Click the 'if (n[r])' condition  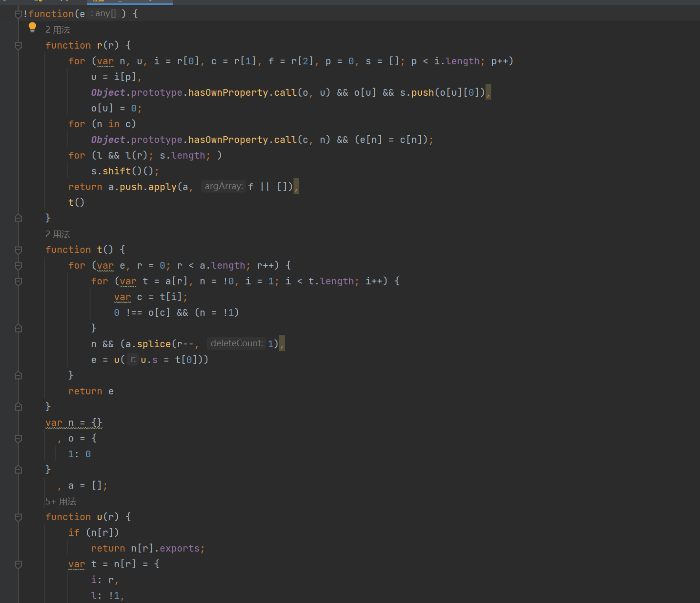click(93, 533)
